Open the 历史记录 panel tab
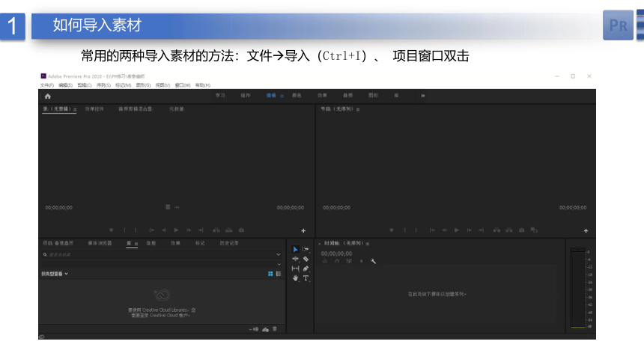644x362 pixels. (228, 243)
